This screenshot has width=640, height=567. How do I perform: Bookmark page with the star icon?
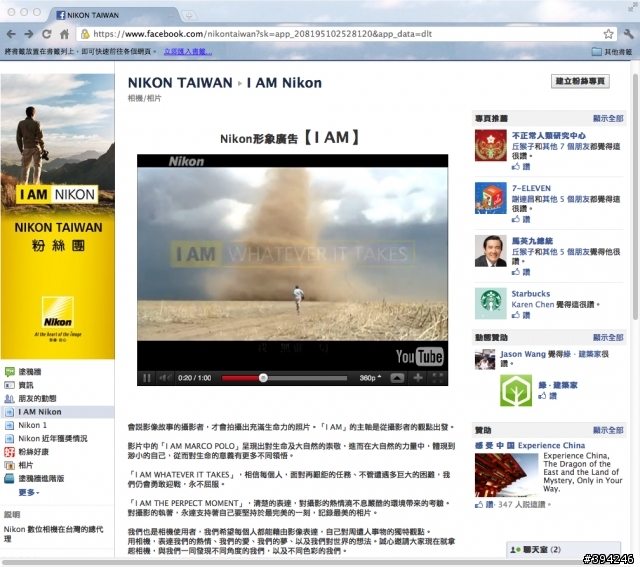[609, 34]
